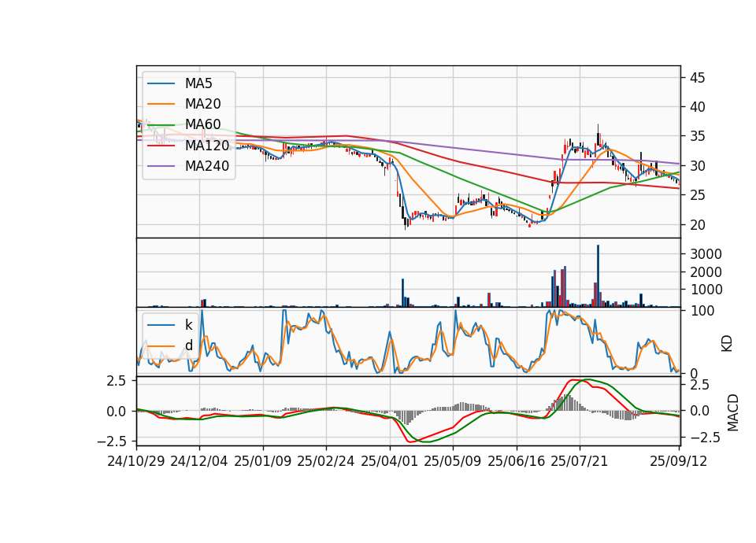756x543 pixels.
Task: Click the price axis label 40
Action: [x=698, y=107]
